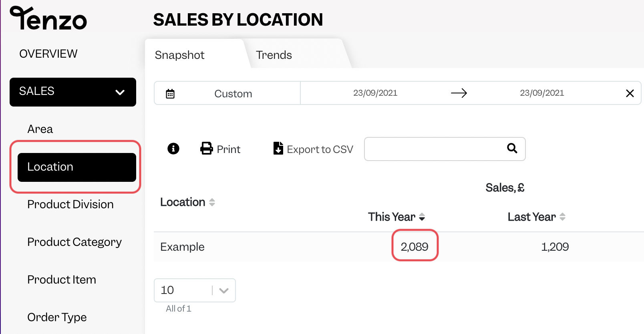Open the rows-per-page dropdown showing 10
Screen dimensions: 644x334
pos(223,290)
